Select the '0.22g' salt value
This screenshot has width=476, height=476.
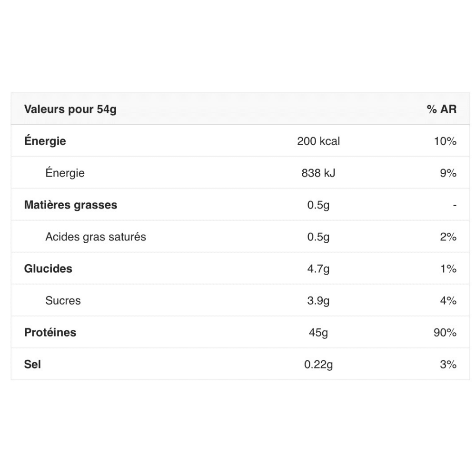click(x=318, y=365)
